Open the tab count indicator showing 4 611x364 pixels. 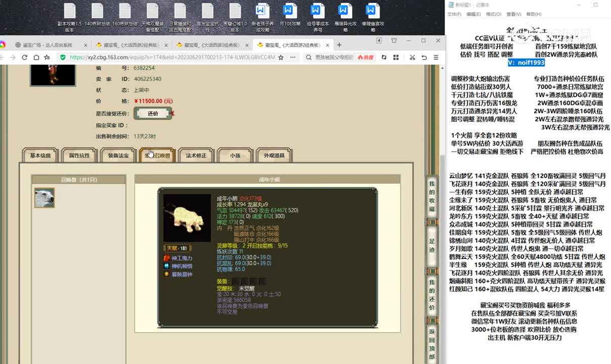(x=379, y=40)
